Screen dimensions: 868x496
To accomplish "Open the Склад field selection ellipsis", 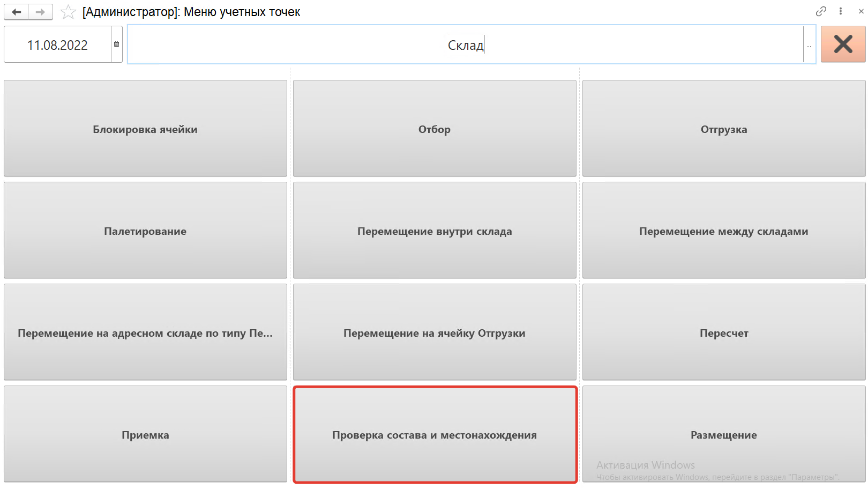I will pyautogui.click(x=809, y=45).
